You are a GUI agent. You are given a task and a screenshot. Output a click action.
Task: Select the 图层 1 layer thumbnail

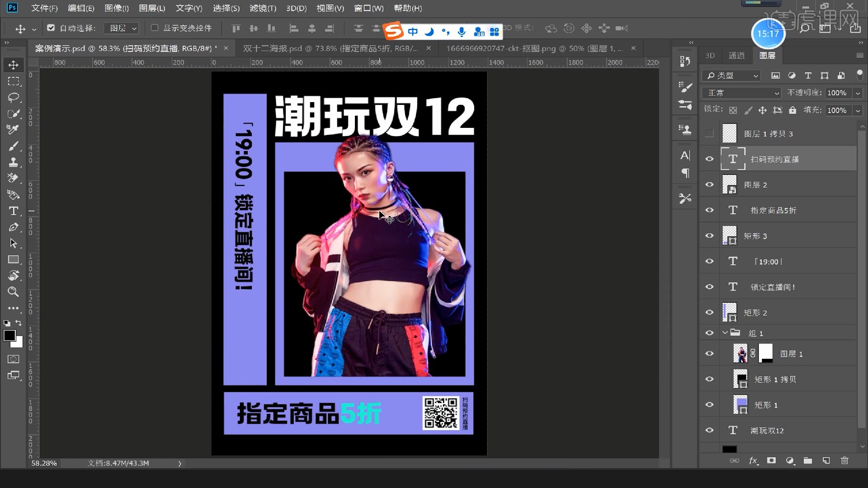pos(740,354)
